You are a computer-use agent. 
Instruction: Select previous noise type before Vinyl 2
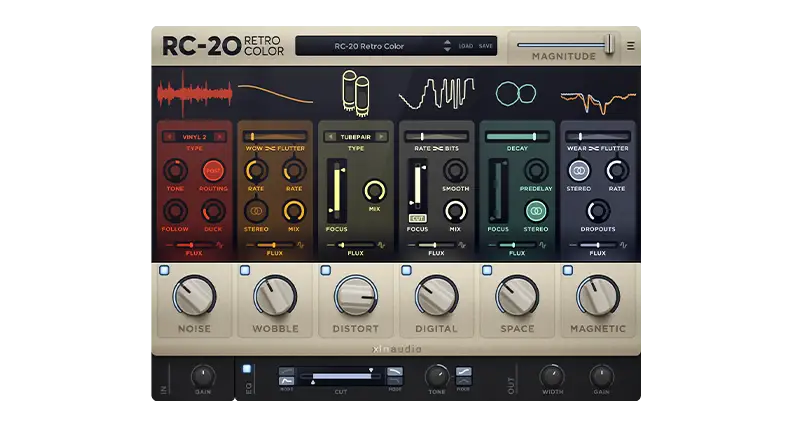tap(169, 136)
